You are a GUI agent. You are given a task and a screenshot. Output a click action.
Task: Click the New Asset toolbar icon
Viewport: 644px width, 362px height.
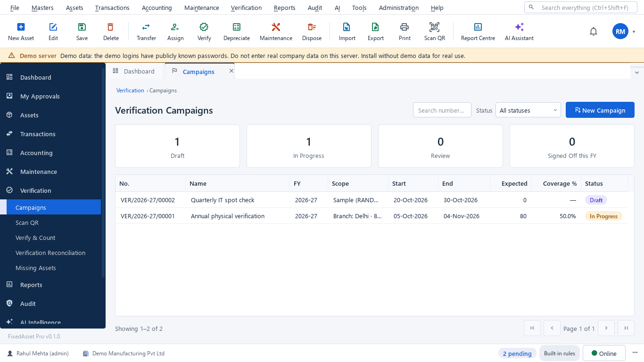coord(21,32)
